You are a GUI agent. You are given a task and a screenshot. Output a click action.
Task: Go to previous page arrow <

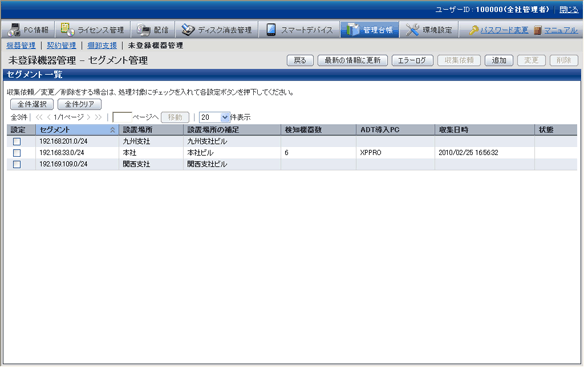click(x=48, y=117)
